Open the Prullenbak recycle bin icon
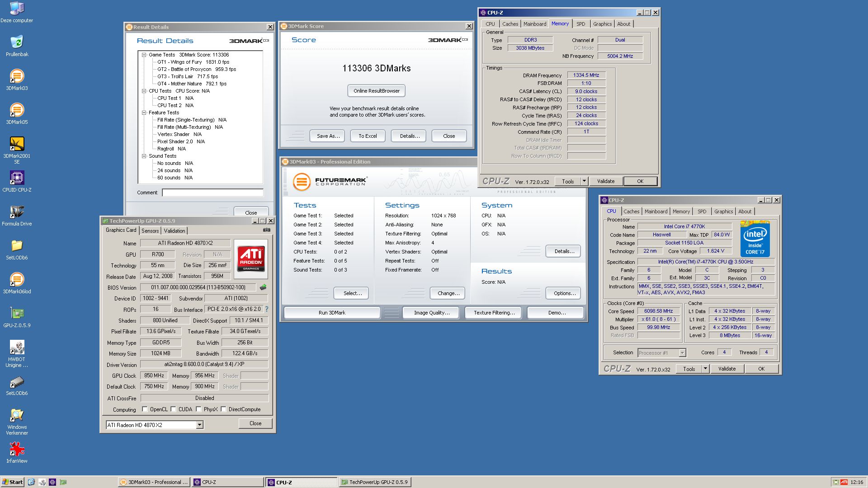 pyautogui.click(x=17, y=46)
